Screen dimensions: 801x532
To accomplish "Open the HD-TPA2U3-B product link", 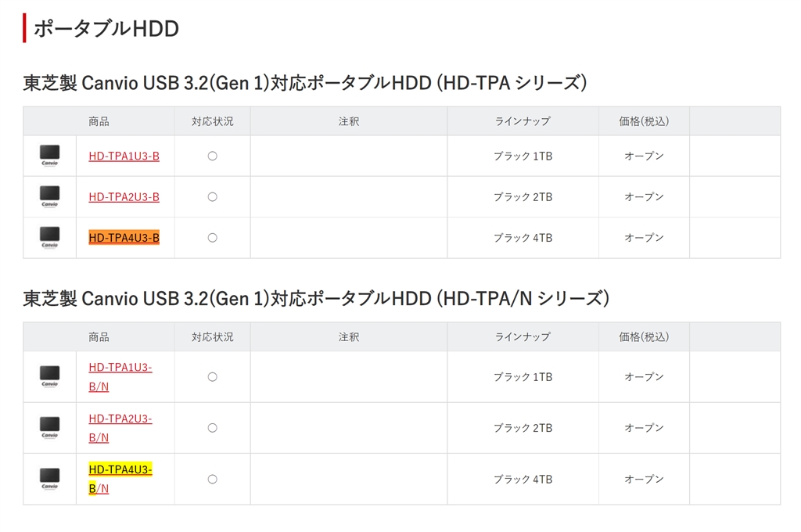I will pos(124,197).
